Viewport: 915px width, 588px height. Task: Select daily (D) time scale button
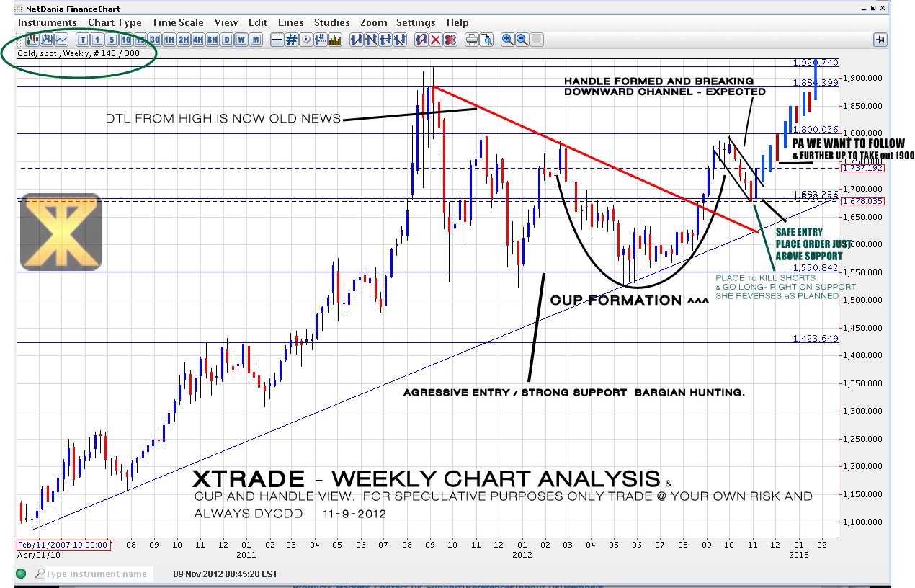[227, 40]
